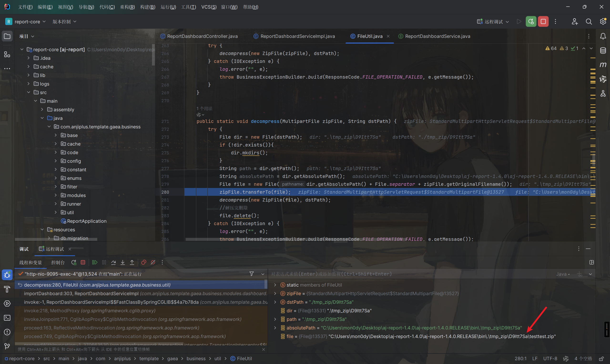Click FileUtil breadcrumb in navigation bar

click(x=241, y=359)
